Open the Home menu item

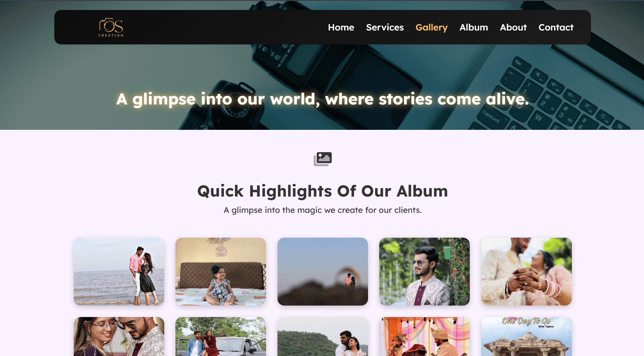pyautogui.click(x=341, y=27)
